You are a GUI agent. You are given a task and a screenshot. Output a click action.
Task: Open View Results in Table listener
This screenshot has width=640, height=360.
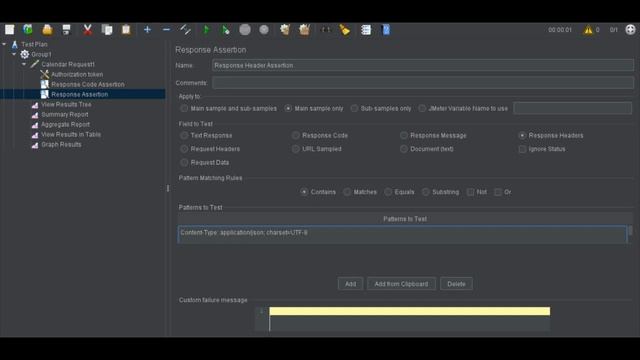(71, 134)
